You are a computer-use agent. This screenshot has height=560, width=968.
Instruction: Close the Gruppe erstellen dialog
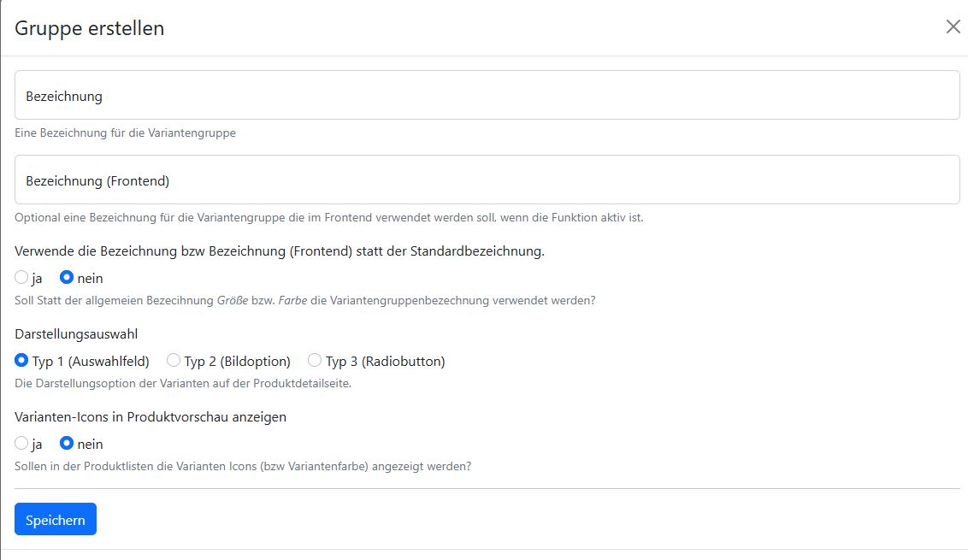[x=953, y=27]
